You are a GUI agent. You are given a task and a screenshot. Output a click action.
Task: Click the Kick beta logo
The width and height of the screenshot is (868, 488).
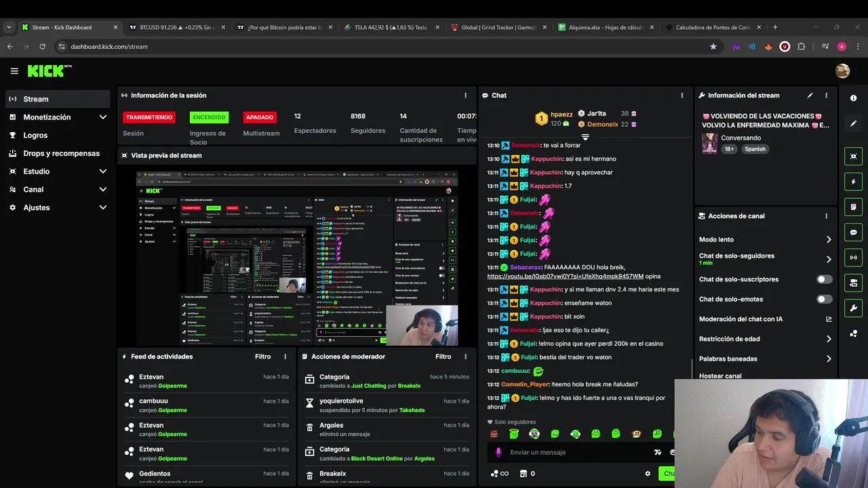point(50,70)
